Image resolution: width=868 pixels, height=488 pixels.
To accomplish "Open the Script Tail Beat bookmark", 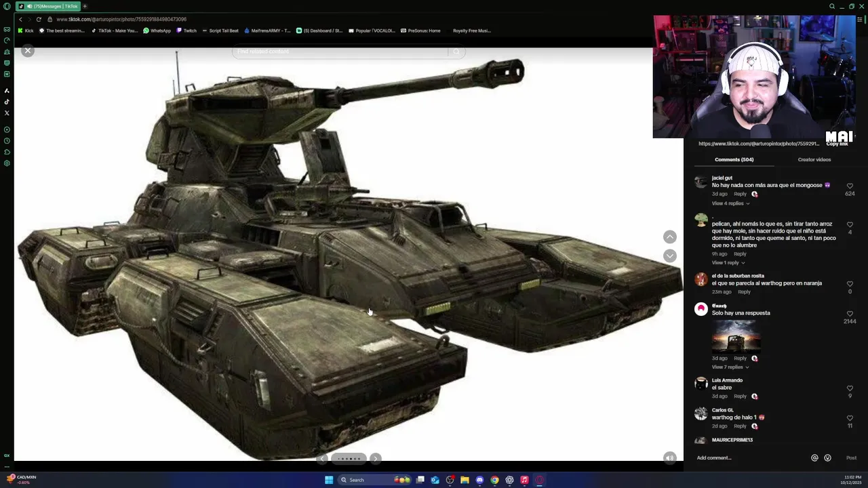I will [220, 30].
